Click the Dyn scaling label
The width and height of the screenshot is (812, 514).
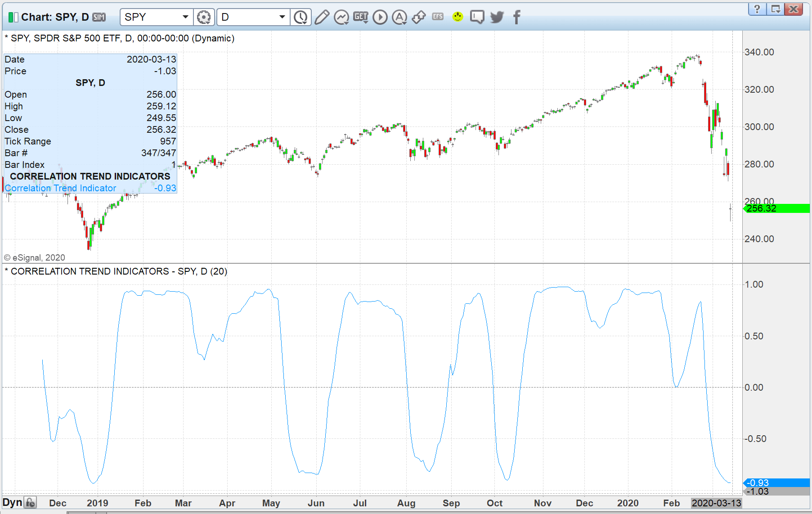click(12, 502)
